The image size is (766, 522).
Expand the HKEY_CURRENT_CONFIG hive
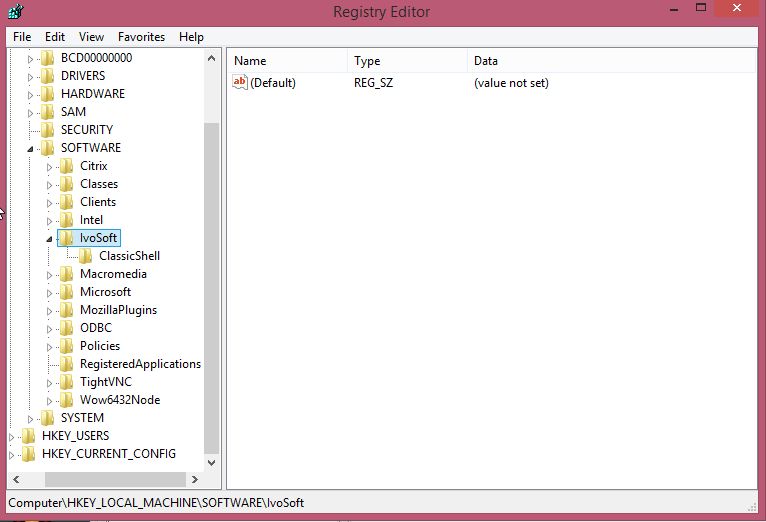11,454
